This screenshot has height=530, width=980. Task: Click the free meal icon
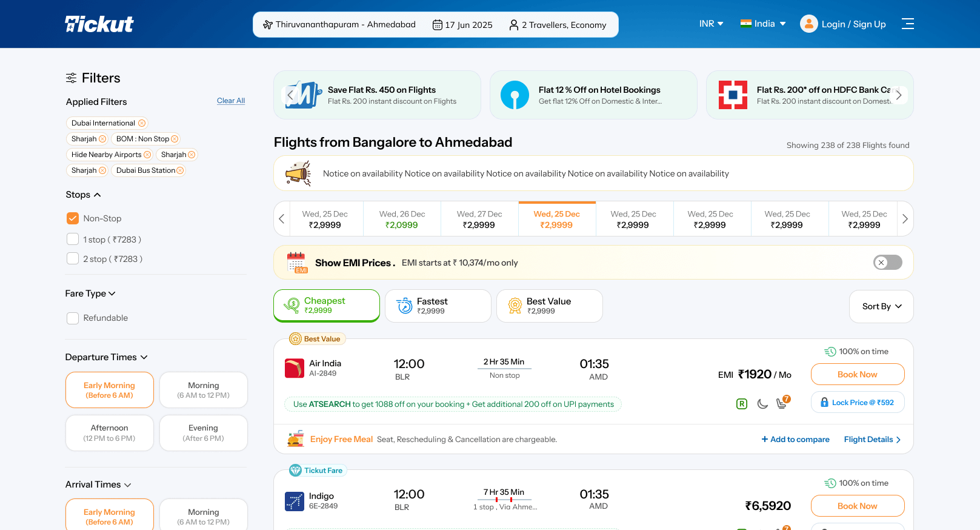point(296,438)
